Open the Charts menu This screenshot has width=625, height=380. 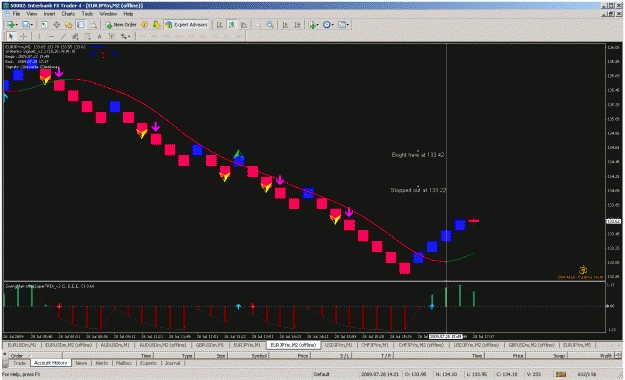click(68, 14)
